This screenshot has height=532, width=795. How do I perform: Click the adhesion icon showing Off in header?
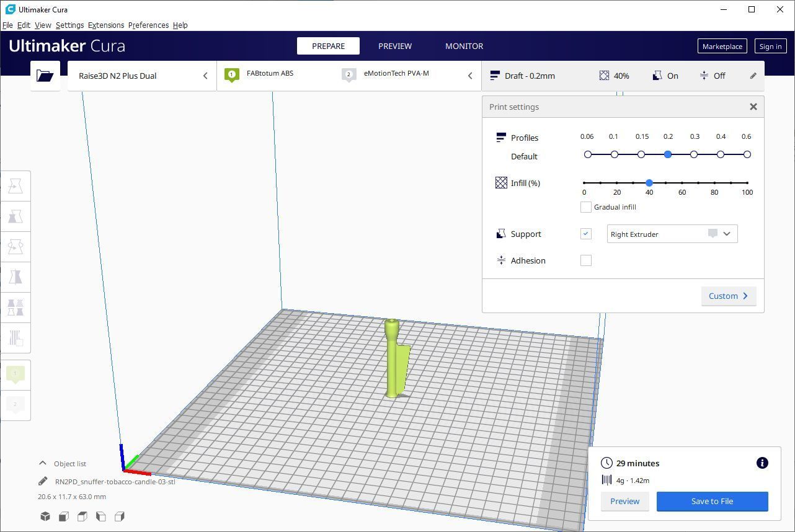[x=704, y=76]
